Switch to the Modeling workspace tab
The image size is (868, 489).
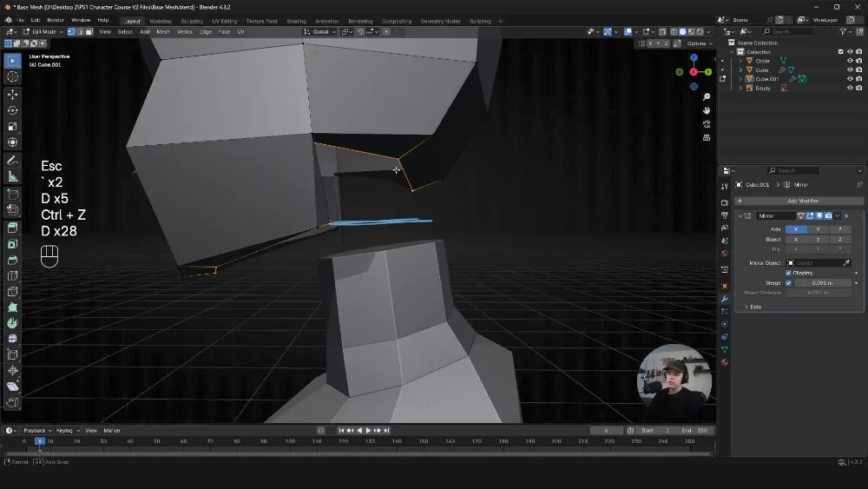click(x=161, y=21)
